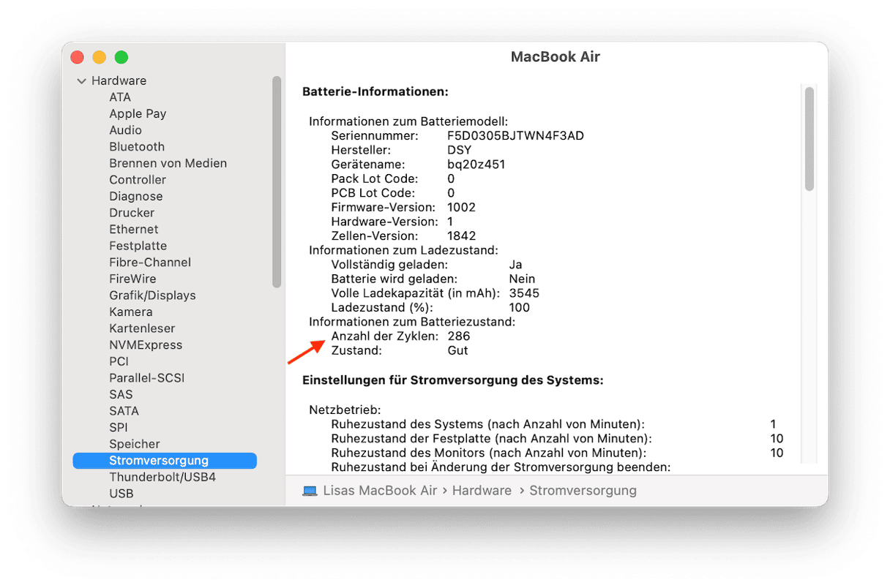Click the Ruhezustand des Monitors row
This screenshot has height=588, width=890.
pyautogui.click(x=557, y=453)
